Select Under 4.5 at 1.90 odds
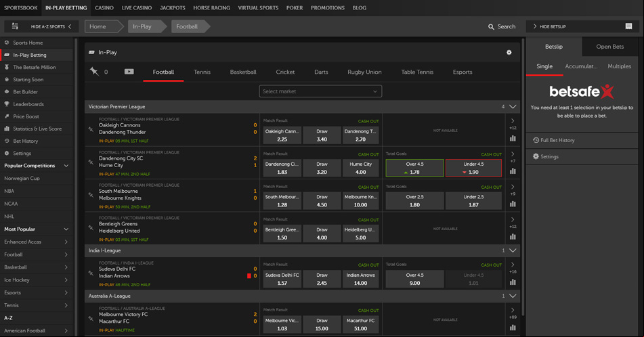This screenshot has height=337, width=644. coord(473,168)
